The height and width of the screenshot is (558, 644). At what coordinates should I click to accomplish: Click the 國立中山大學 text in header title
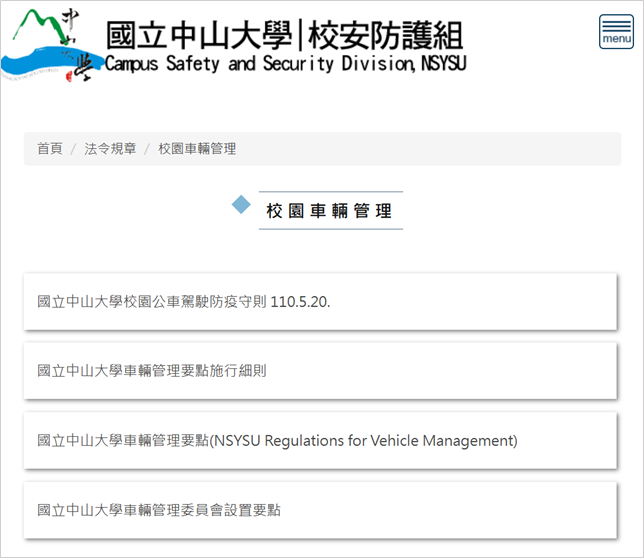coord(199,36)
